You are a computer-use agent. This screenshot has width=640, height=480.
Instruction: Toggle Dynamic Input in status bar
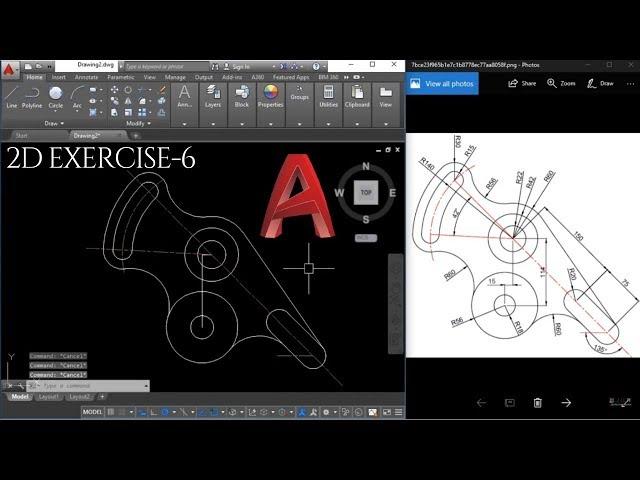pyautogui.click(x=142, y=412)
